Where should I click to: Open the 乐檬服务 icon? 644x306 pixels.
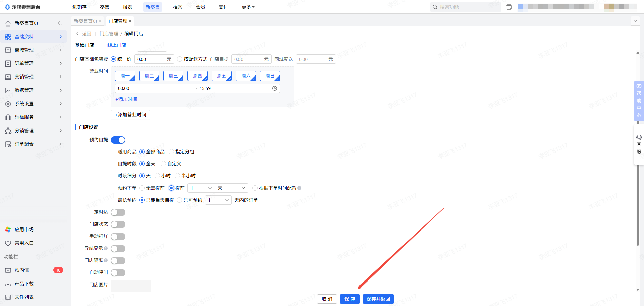pos(8,117)
